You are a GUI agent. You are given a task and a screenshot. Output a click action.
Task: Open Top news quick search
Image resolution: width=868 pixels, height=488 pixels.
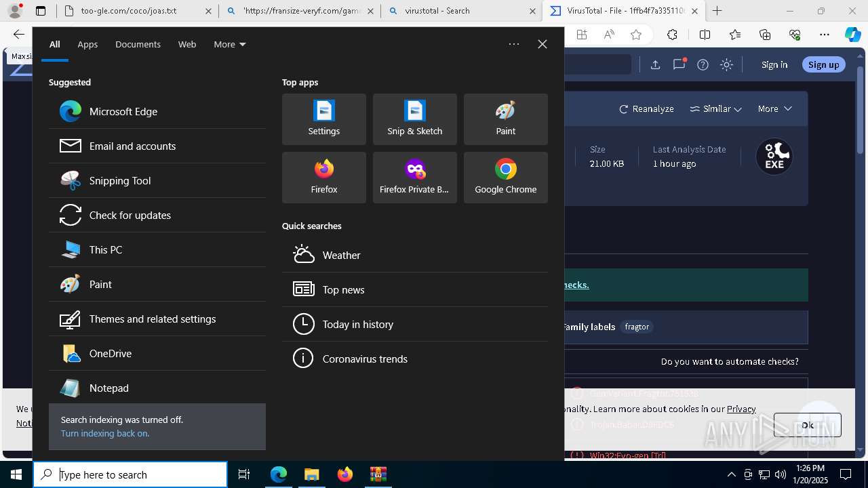(x=415, y=289)
